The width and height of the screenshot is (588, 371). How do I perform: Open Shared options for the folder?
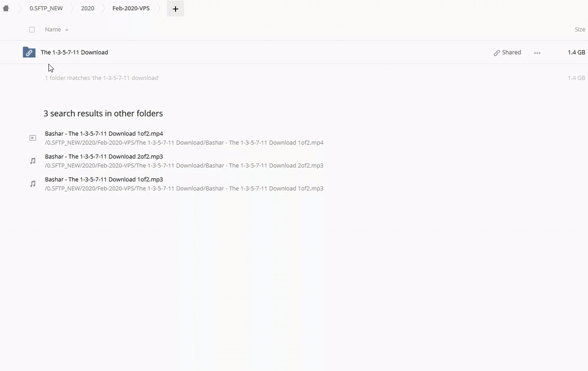[x=507, y=53]
